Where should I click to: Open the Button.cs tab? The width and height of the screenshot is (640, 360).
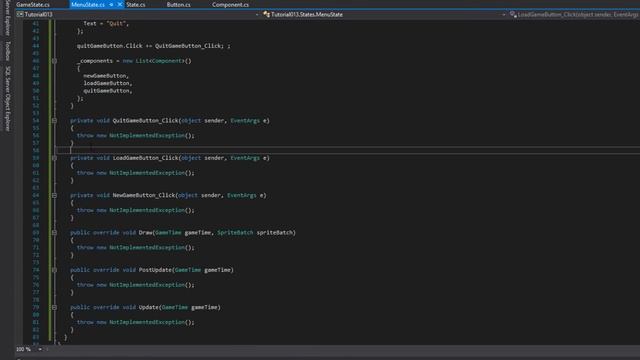(178, 4)
